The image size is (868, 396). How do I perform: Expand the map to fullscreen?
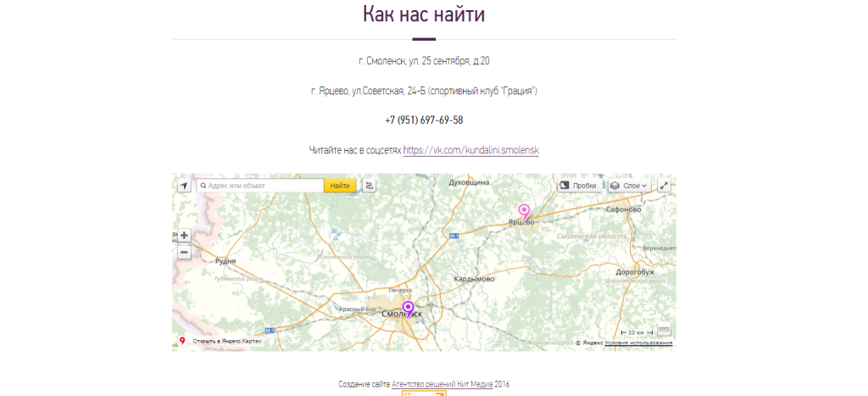[665, 186]
